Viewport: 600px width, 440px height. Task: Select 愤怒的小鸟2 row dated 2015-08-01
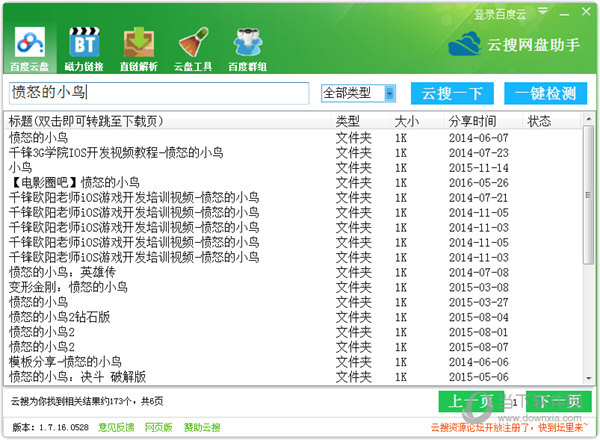[x=293, y=332]
